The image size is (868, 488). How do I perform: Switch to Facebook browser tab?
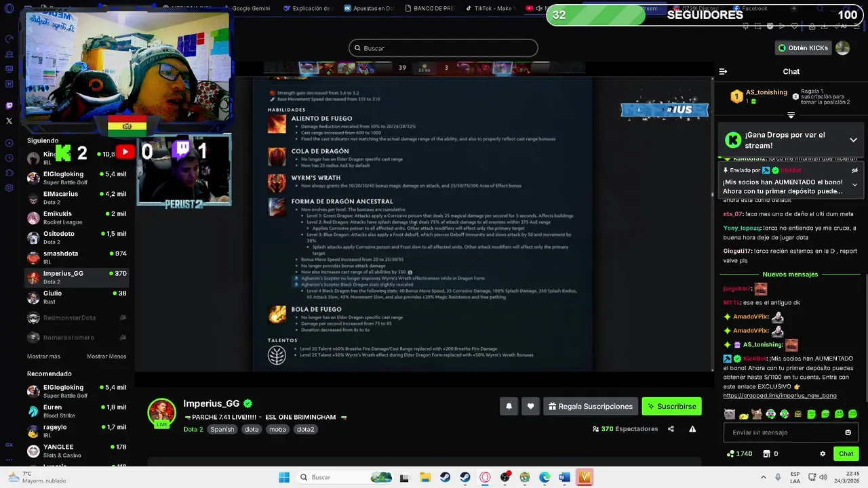click(750, 8)
